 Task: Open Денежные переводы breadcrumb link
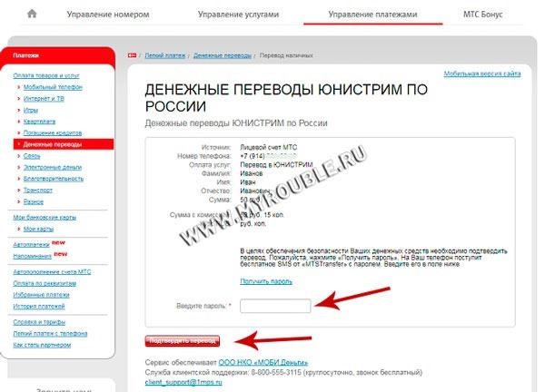pos(223,55)
